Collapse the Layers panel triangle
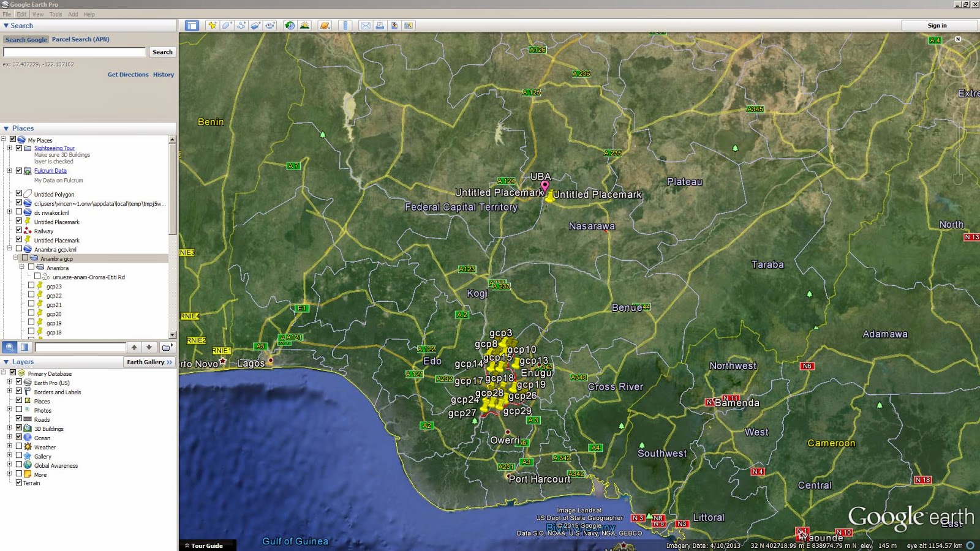The height and width of the screenshot is (551, 980). click(6, 362)
